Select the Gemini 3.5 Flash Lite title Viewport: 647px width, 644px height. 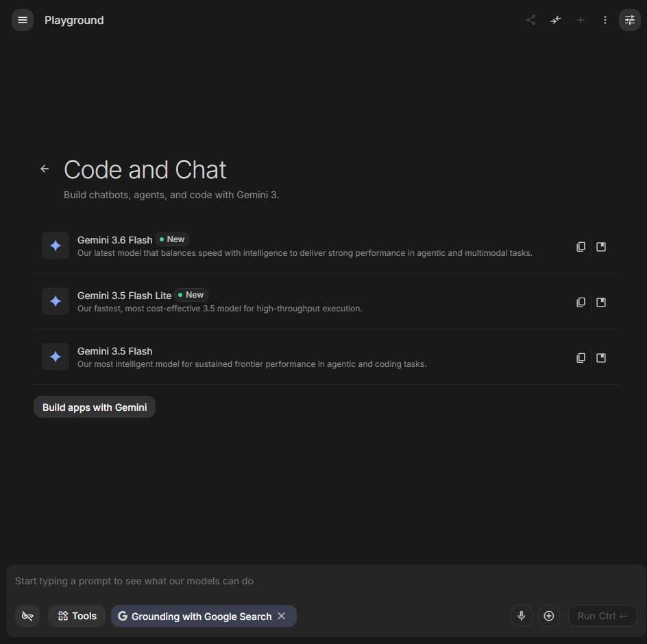coord(124,296)
